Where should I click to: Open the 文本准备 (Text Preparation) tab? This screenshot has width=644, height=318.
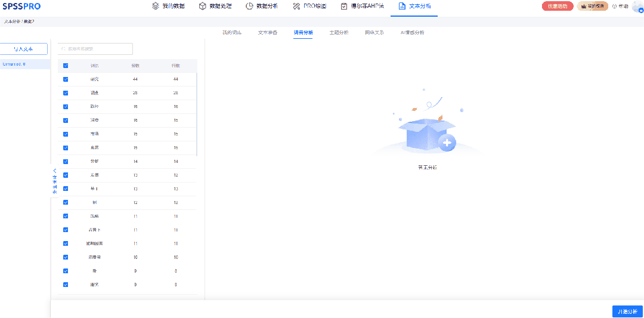267,33
